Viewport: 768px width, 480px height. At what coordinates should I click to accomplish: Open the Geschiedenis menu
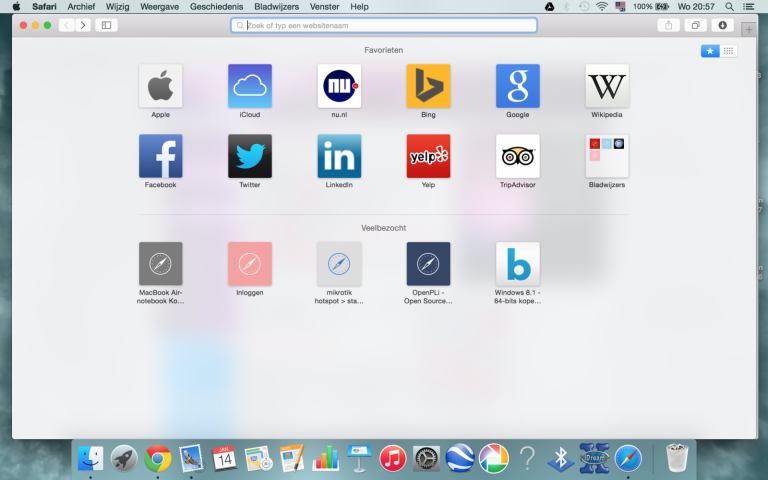coord(215,6)
